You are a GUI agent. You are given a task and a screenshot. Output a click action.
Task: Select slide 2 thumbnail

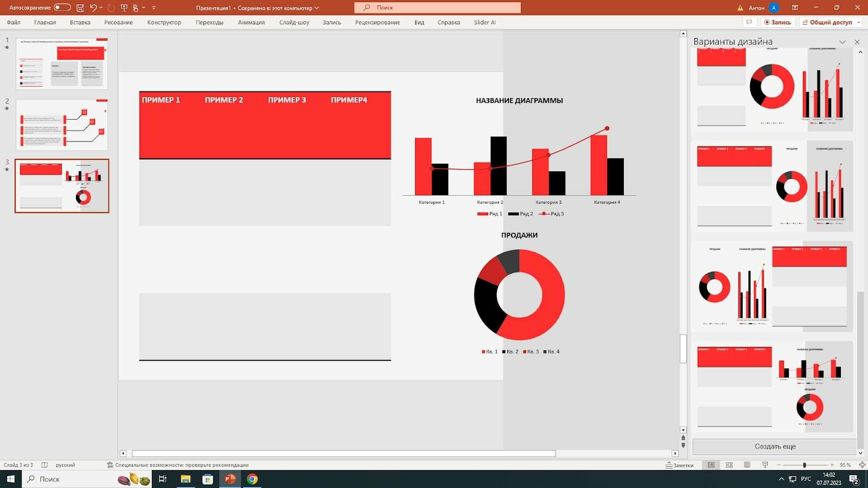click(x=62, y=125)
